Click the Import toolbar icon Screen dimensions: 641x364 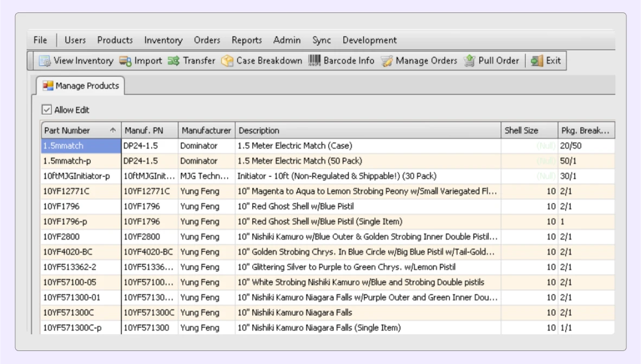click(125, 61)
